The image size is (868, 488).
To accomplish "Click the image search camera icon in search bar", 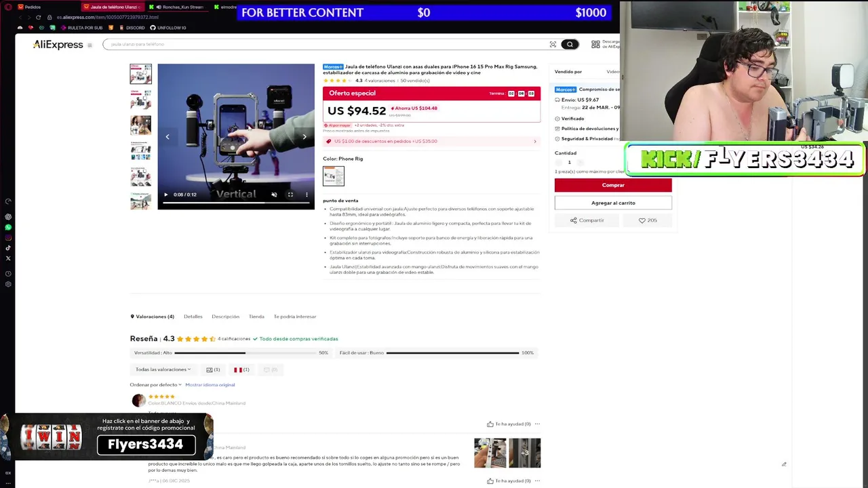I will [x=553, y=44].
